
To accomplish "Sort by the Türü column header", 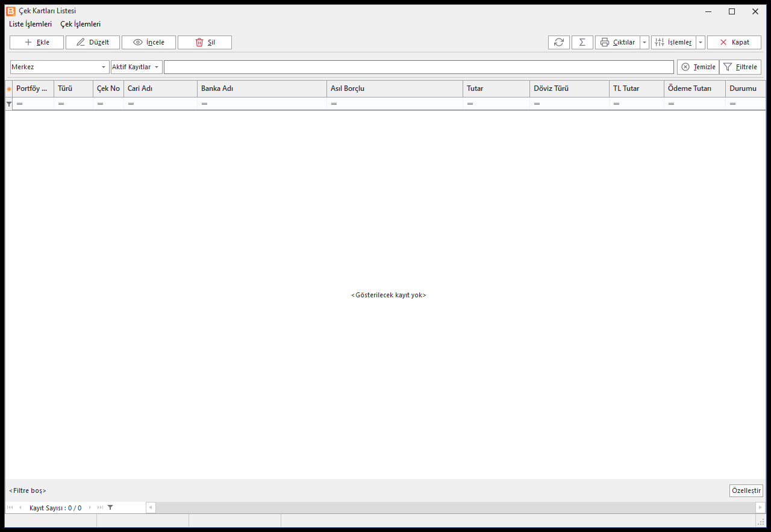I will [x=73, y=88].
